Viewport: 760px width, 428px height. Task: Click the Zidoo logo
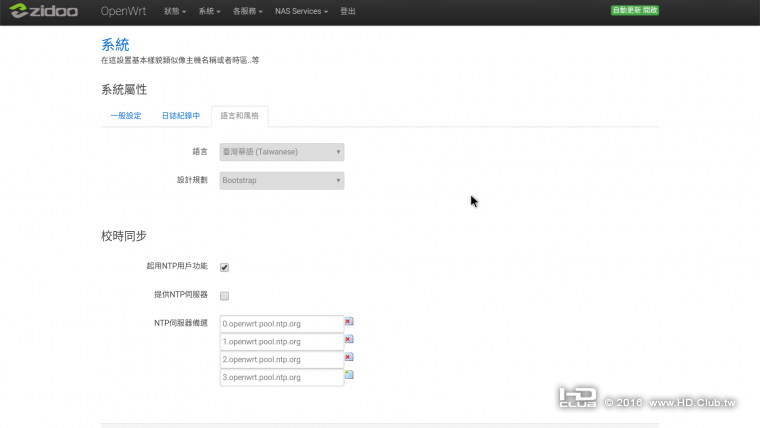(x=44, y=11)
